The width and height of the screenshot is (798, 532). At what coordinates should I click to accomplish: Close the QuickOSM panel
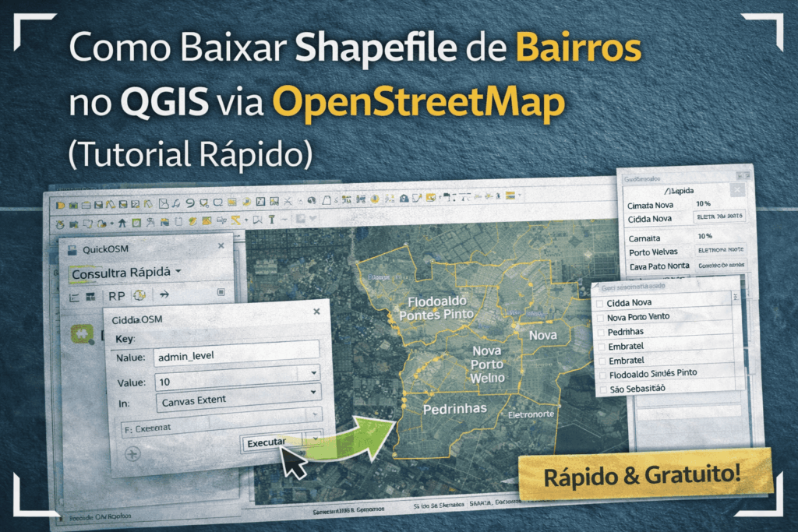coord(221,245)
